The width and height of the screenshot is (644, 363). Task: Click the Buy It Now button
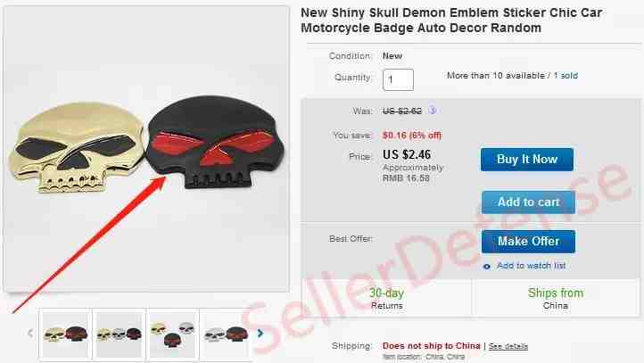coord(527,160)
